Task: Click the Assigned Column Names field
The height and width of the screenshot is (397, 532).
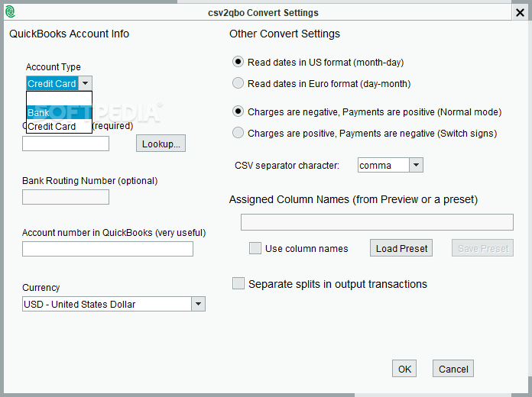Action: click(377, 222)
